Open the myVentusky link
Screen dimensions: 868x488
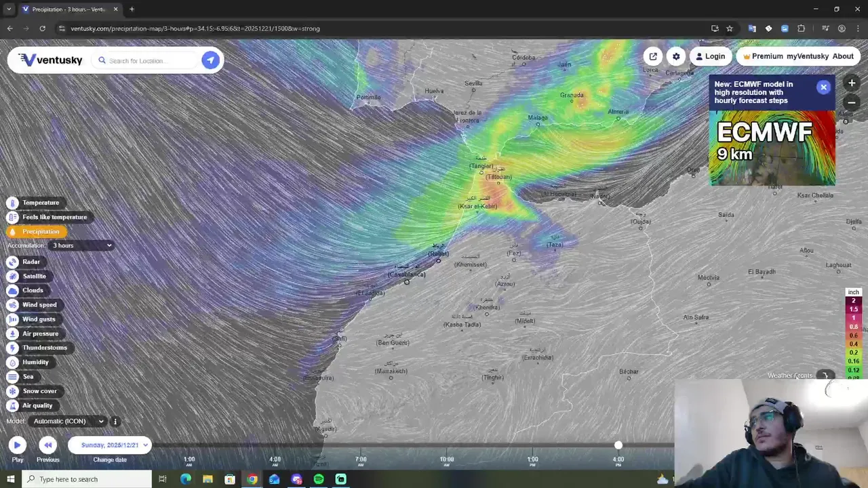pos(807,56)
